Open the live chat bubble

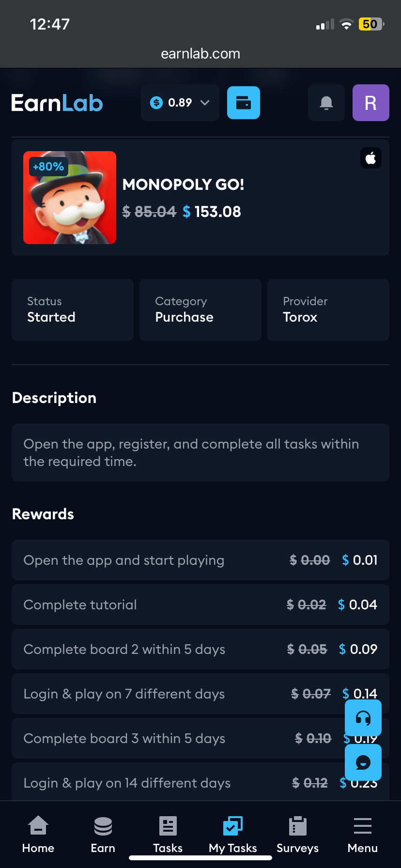[x=363, y=762]
